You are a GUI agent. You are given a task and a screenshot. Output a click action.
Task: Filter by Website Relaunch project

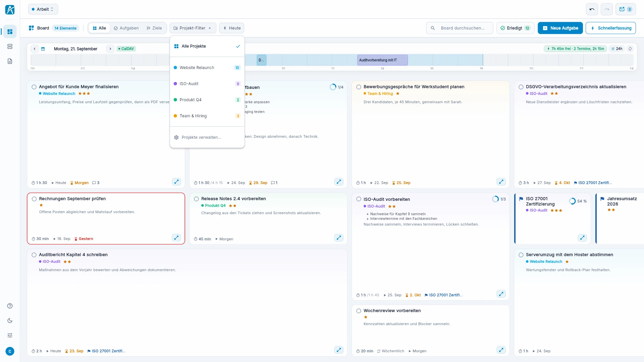coord(207,68)
